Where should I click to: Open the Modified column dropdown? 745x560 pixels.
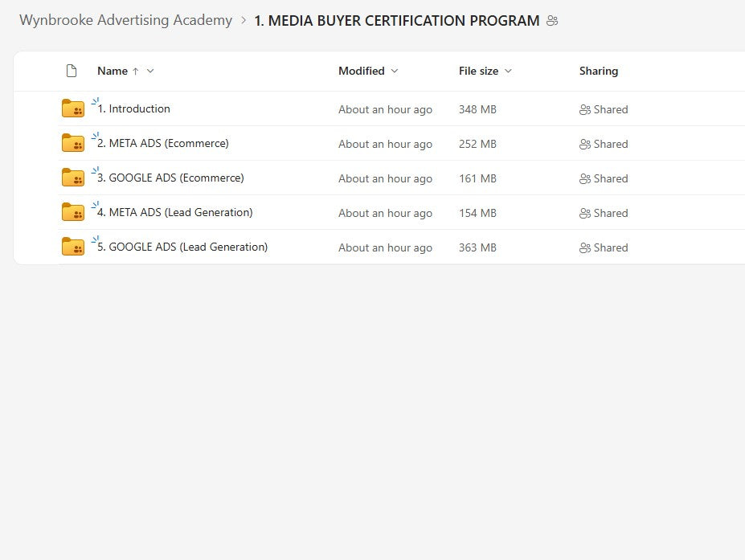tap(394, 71)
